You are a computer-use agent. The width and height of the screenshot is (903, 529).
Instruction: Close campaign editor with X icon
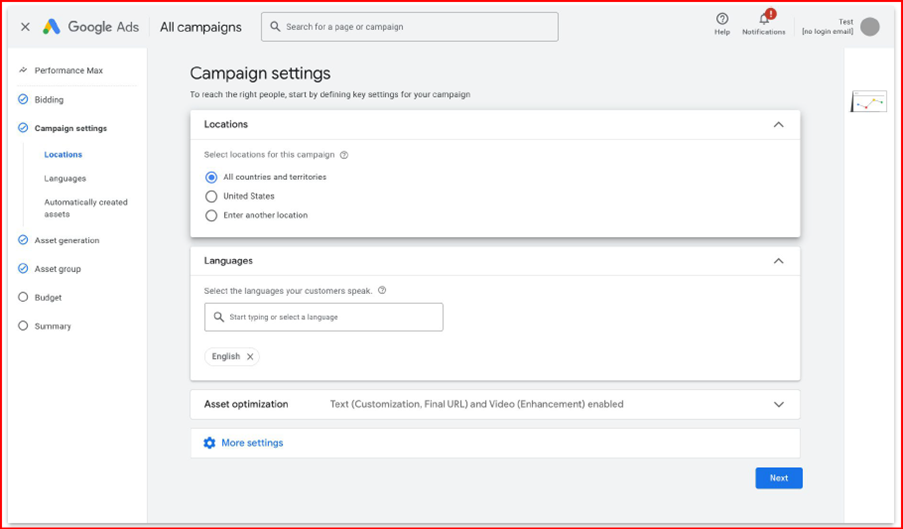[25, 27]
